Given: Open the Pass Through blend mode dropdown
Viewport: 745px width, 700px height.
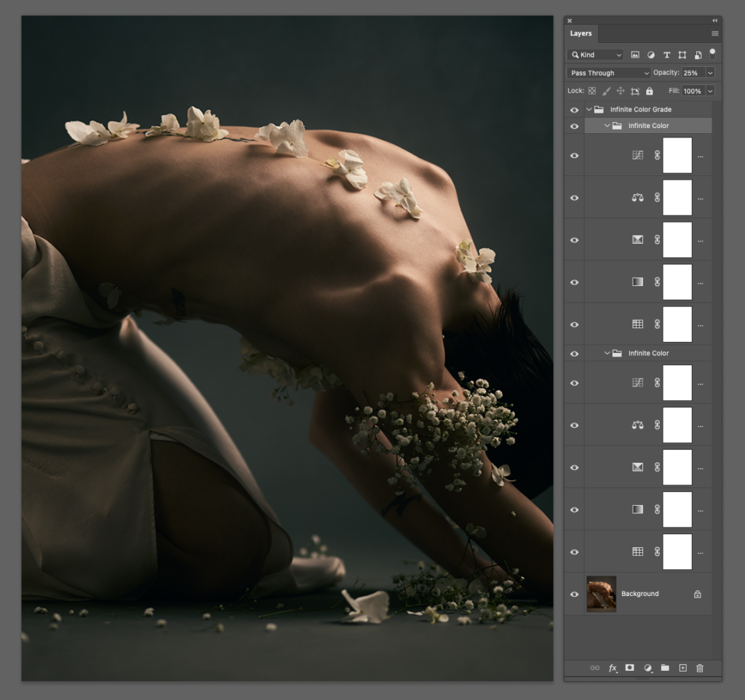Looking at the screenshot, I should 609,73.
